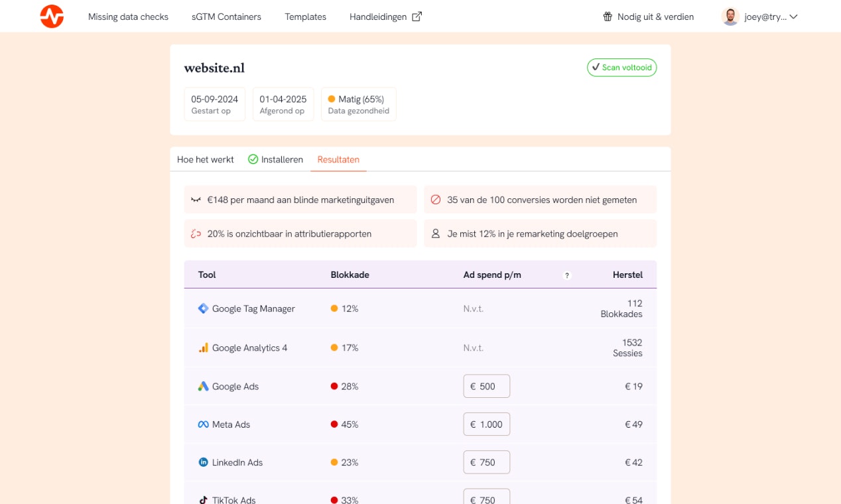Click € 42 herstel value
The height and width of the screenshot is (504, 841).
pyautogui.click(x=633, y=462)
